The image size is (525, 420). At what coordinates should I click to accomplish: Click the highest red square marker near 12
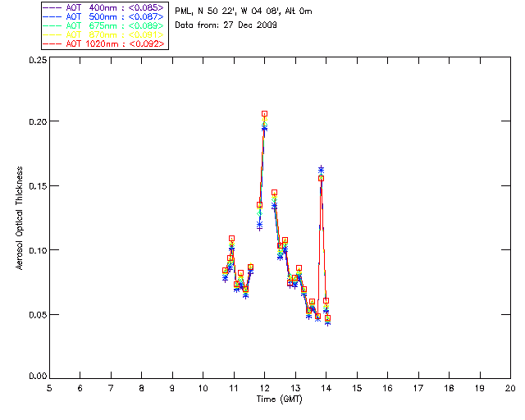coord(264,114)
